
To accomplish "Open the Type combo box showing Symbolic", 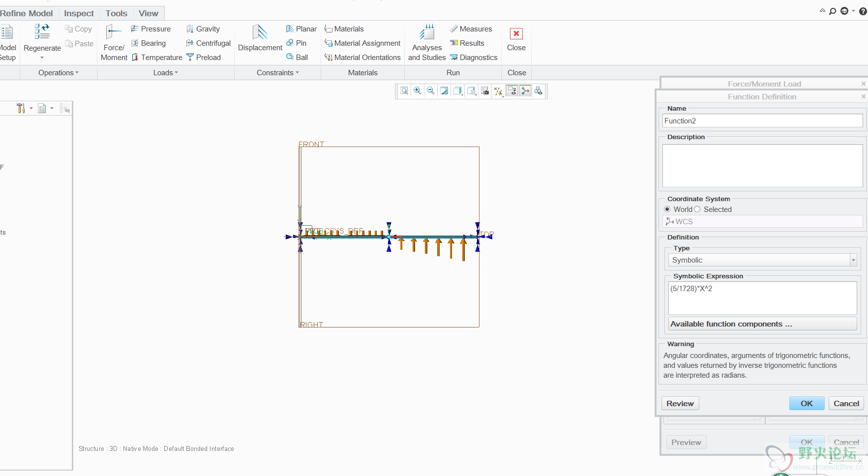I will [x=763, y=260].
